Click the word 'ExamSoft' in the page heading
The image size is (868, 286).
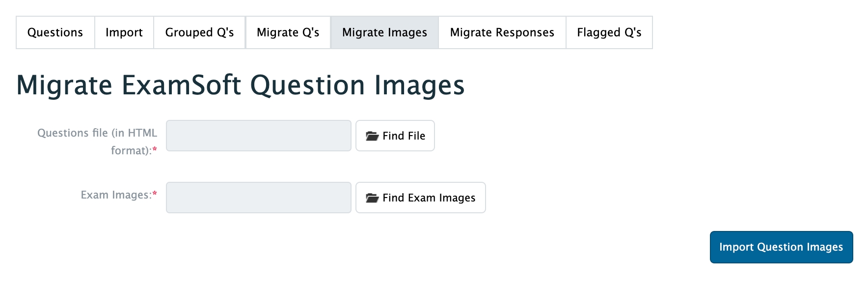tap(181, 85)
